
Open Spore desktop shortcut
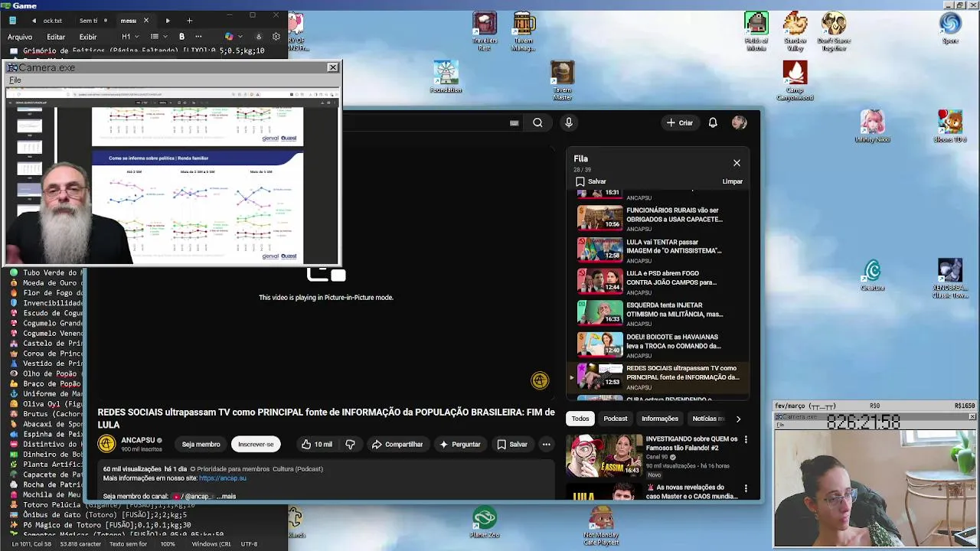coord(950,28)
